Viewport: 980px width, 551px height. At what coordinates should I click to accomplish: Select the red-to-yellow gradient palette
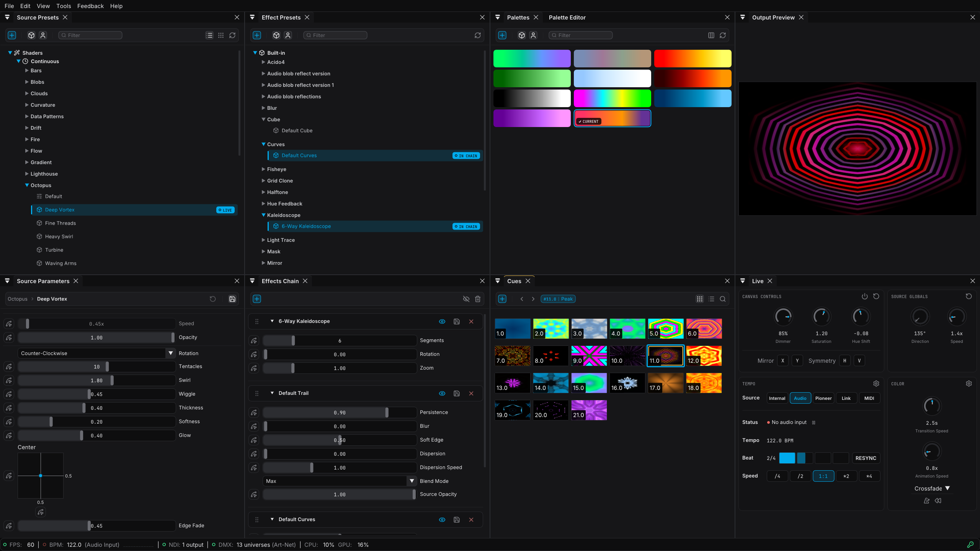pyautogui.click(x=693, y=59)
